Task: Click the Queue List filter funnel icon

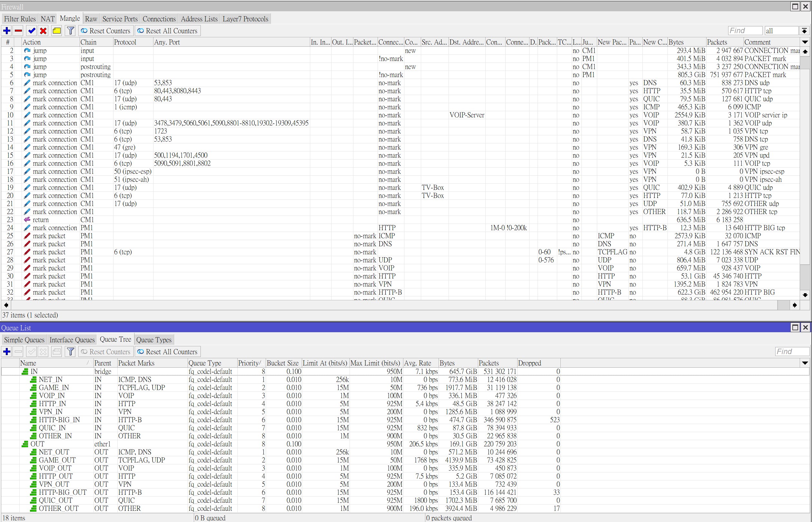Action: click(71, 352)
